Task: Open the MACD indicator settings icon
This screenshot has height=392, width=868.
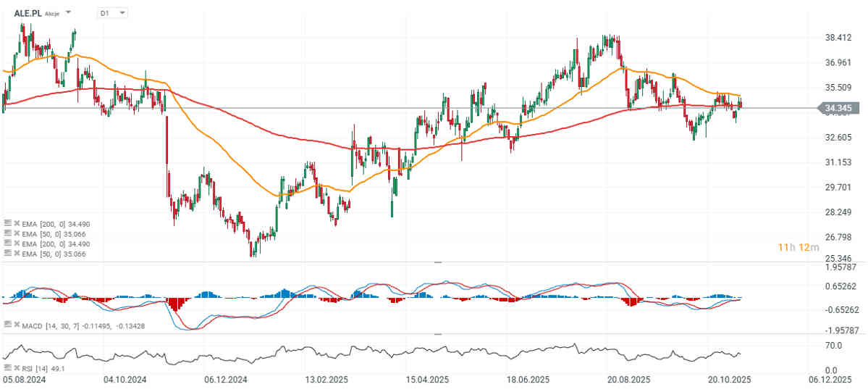Action: [x=7, y=323]
